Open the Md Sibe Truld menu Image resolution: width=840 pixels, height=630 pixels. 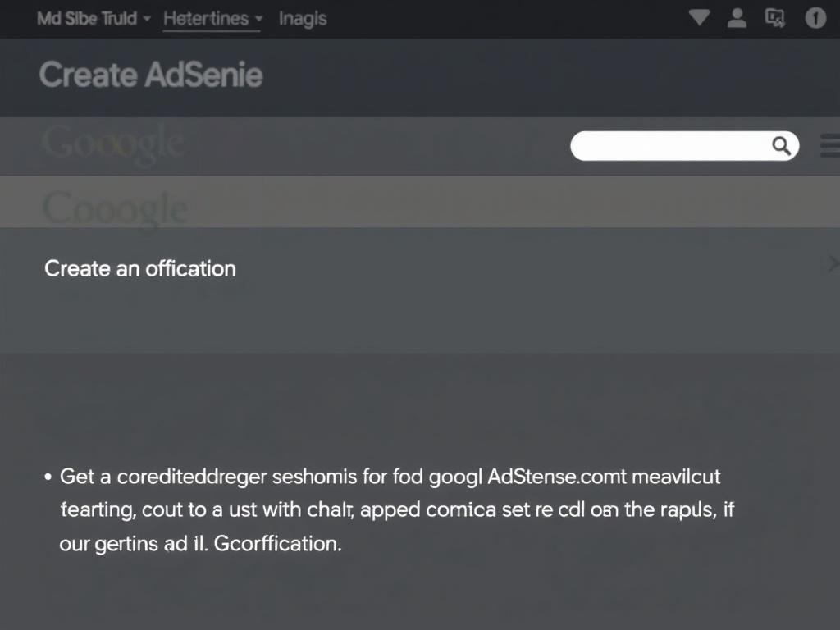(87, 18)
